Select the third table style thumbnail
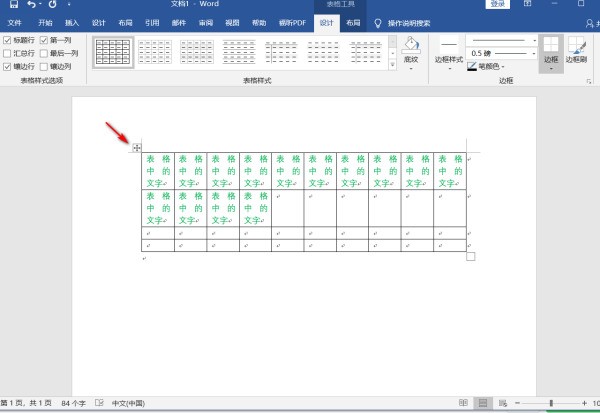Image resolution: width=600 pixels, height=413 pixels. tap(197, 52)
